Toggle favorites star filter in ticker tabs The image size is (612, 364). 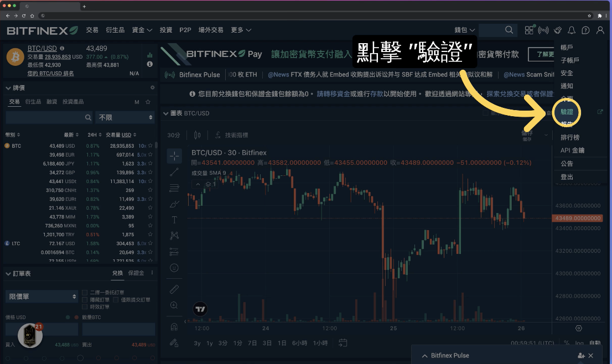coord(148,102)
